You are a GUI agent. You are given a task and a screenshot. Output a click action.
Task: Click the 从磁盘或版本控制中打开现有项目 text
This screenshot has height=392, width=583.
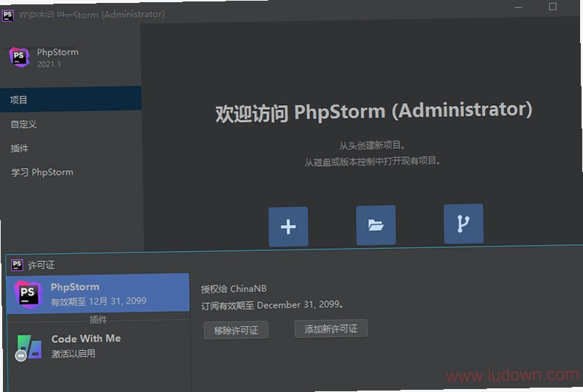372,161
